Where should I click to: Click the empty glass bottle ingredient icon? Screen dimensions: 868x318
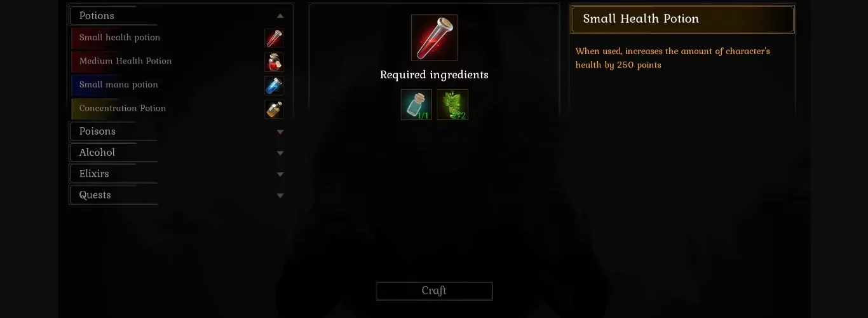[x=416, y=104]
